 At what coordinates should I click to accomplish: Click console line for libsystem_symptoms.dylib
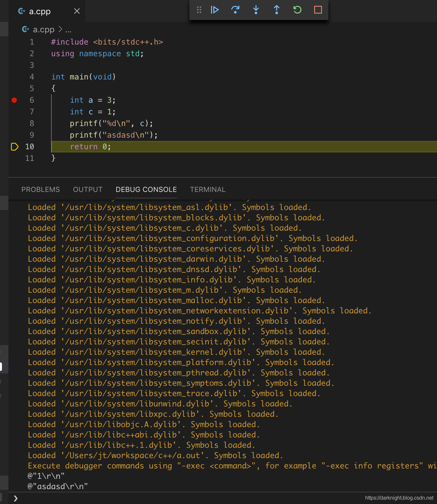click(181, 383)
